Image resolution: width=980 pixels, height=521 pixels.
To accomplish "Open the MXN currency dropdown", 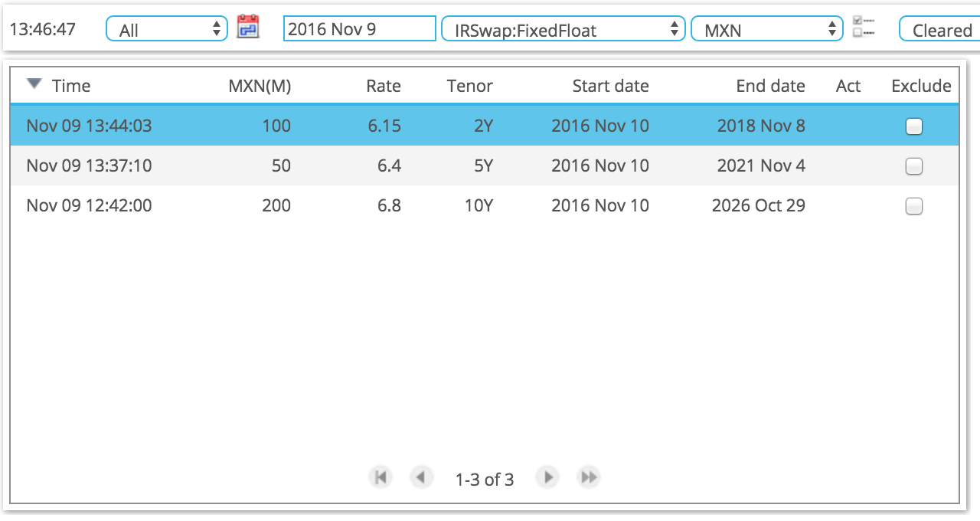I will click(767, 29).
